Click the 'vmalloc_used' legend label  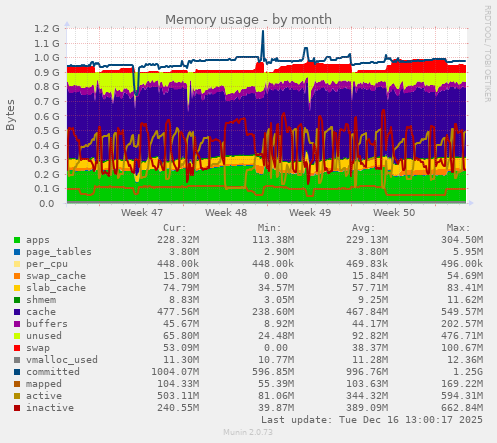(62, 360)
